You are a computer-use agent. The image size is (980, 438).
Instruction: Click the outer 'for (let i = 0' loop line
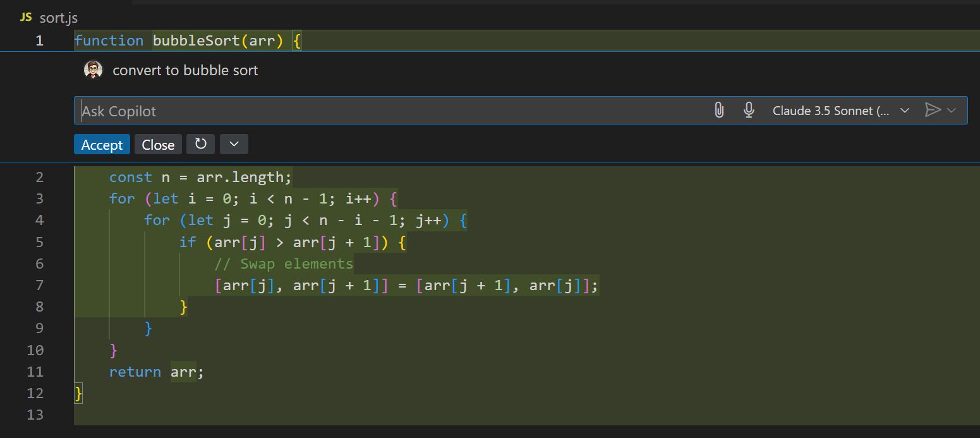(x=253, y=199)
